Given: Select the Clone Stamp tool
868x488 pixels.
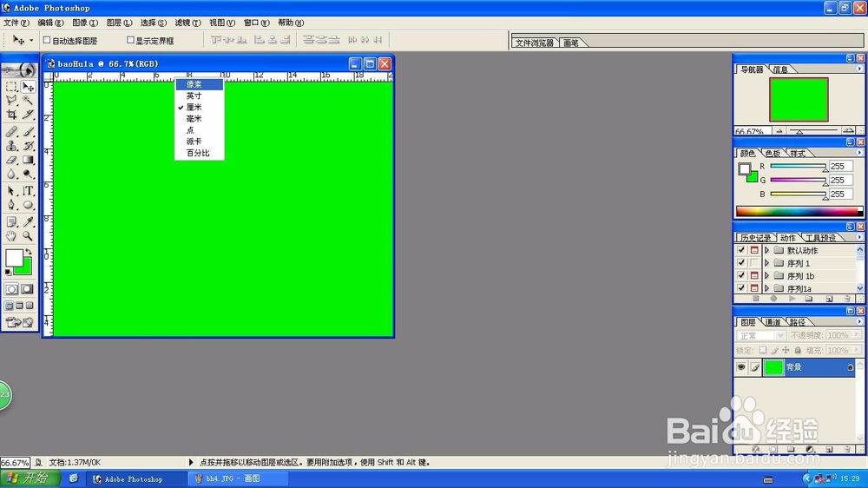Looking at the screenshot, I should (11, 146).
